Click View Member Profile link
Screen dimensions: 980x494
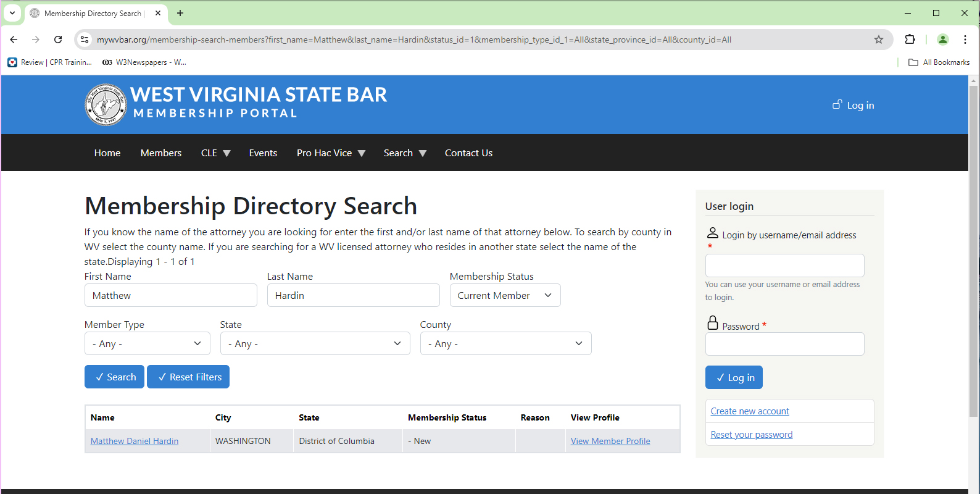tap(610, 441)
